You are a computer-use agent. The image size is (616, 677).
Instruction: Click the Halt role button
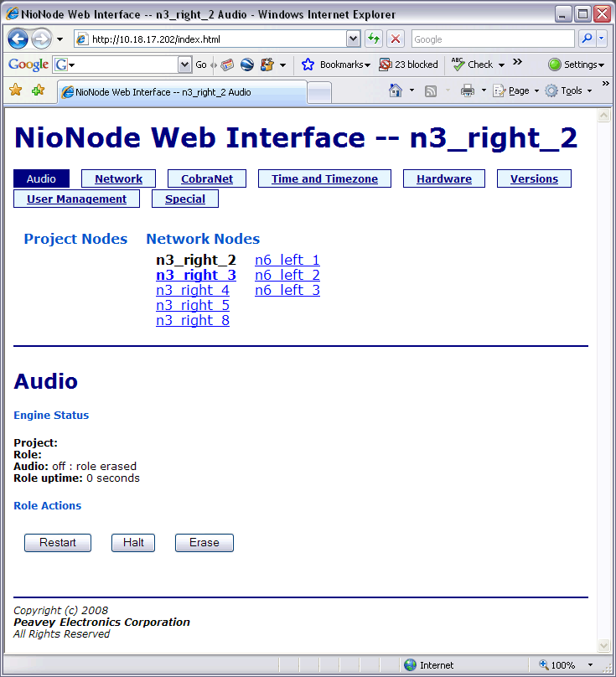tap(133, 543)
